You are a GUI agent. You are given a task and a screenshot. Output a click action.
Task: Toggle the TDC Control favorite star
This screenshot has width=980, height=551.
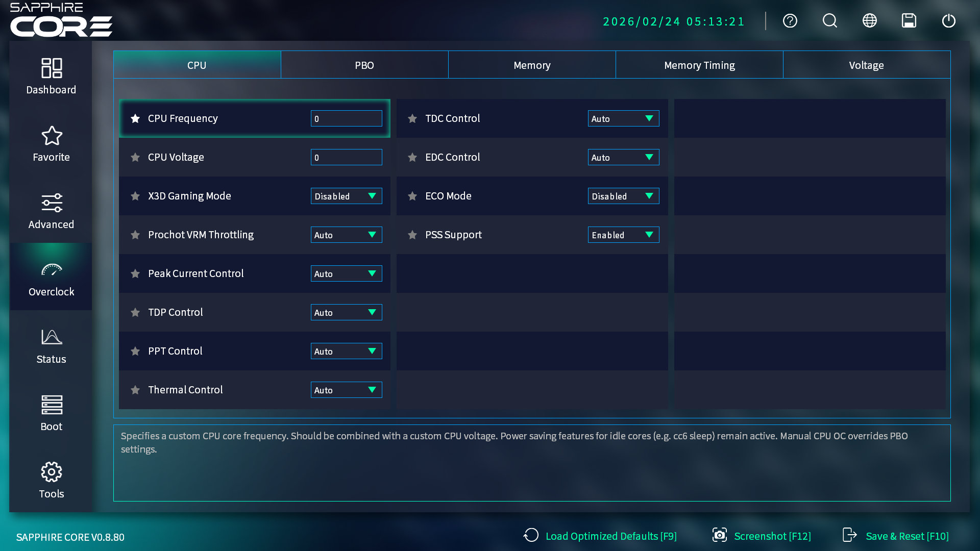[412, 118]
